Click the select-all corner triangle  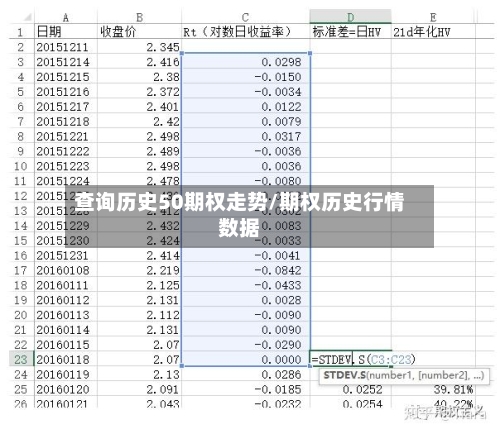click(28, 17)
